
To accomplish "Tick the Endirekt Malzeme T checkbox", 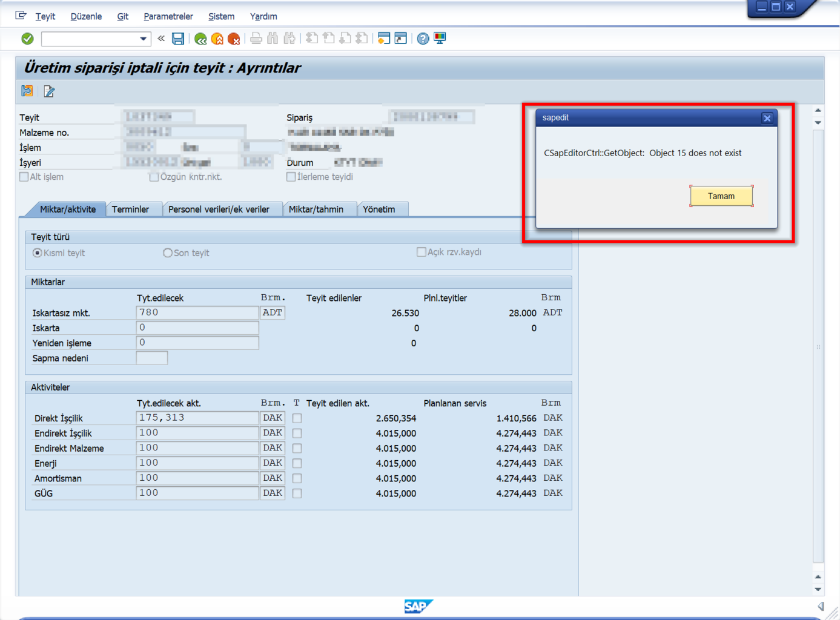I will [x=297, y=449].
